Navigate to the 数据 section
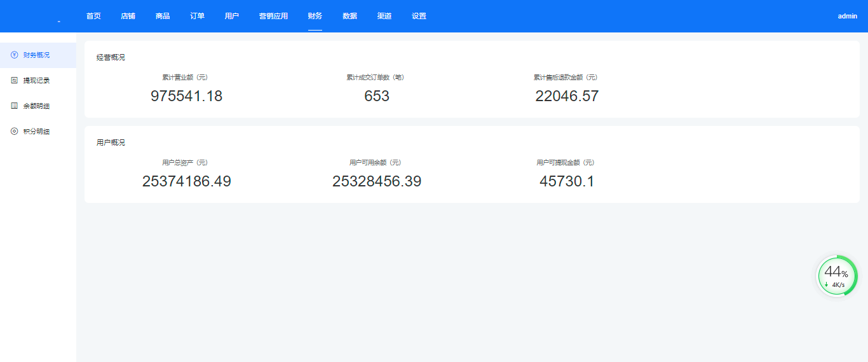Screen dimensions: 868x362 (349, 16)
